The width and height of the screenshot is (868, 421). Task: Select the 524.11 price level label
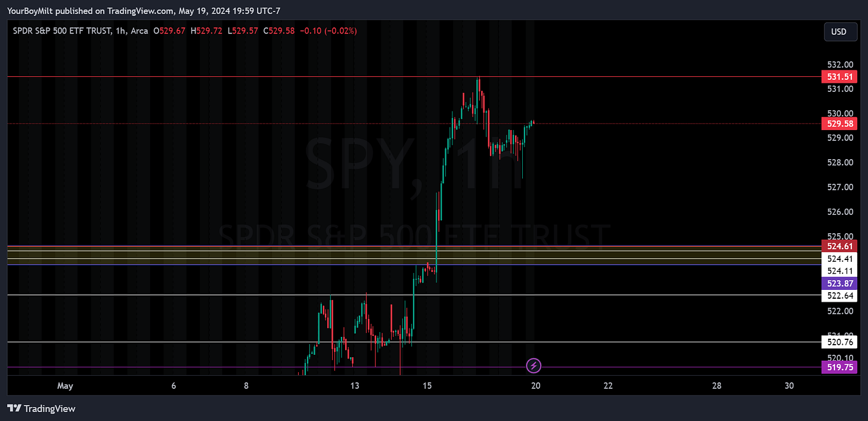click(839, 271)
